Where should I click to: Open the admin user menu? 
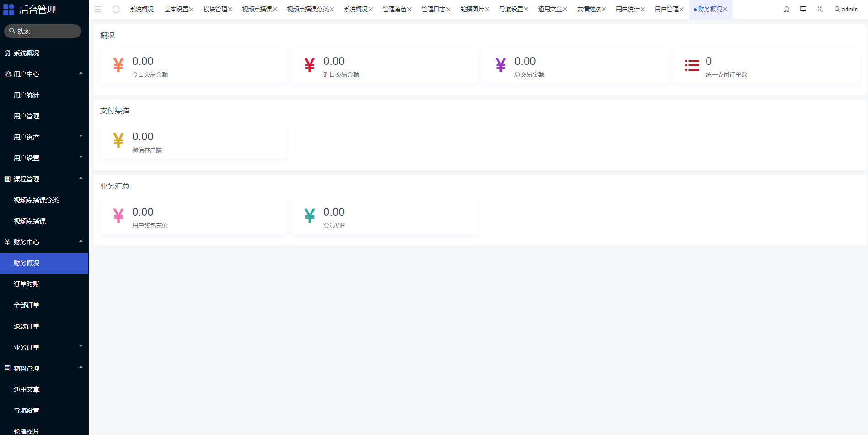(x=846, y=9)
